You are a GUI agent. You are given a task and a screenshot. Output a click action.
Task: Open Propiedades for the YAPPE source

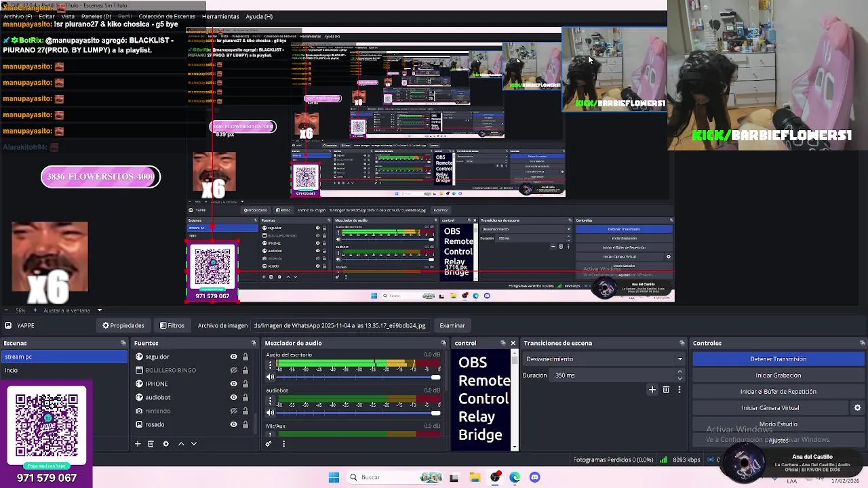tap(123, 325)
